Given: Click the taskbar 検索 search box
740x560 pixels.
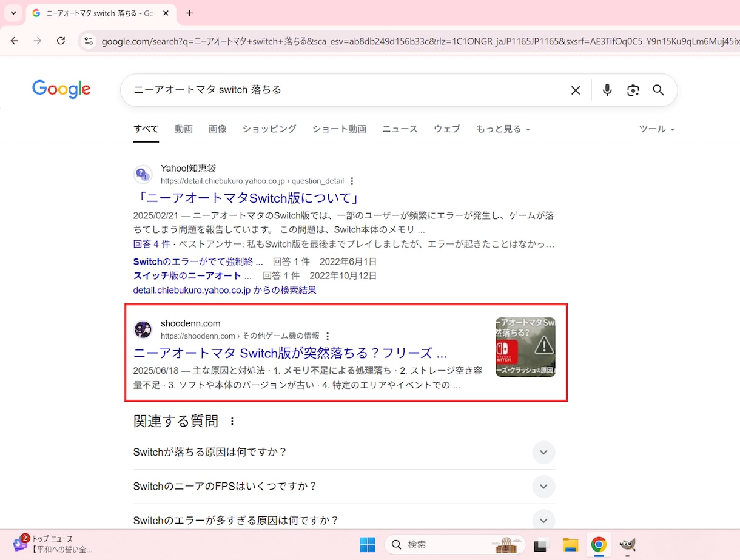Looking at the screenshot, I should coord(455,545).
